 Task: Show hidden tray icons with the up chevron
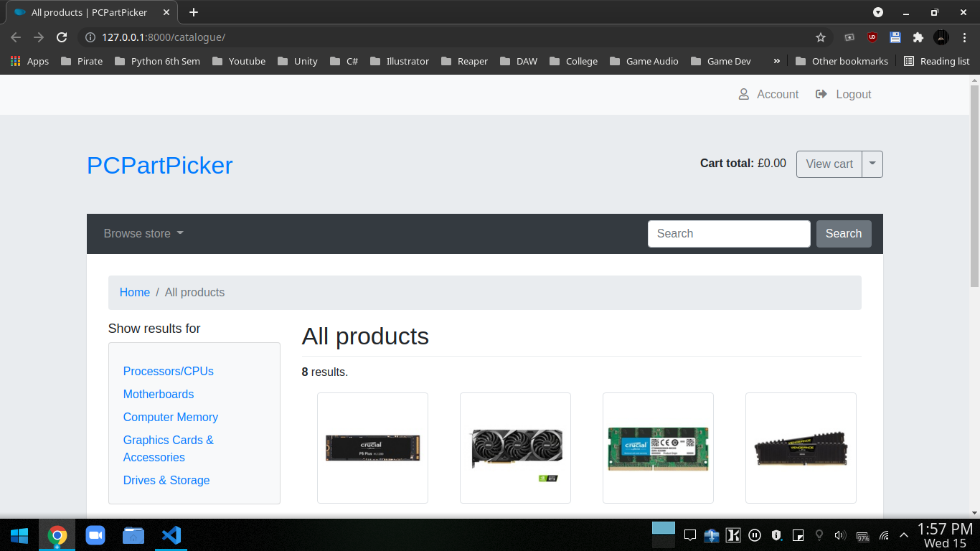pos(904,535)
